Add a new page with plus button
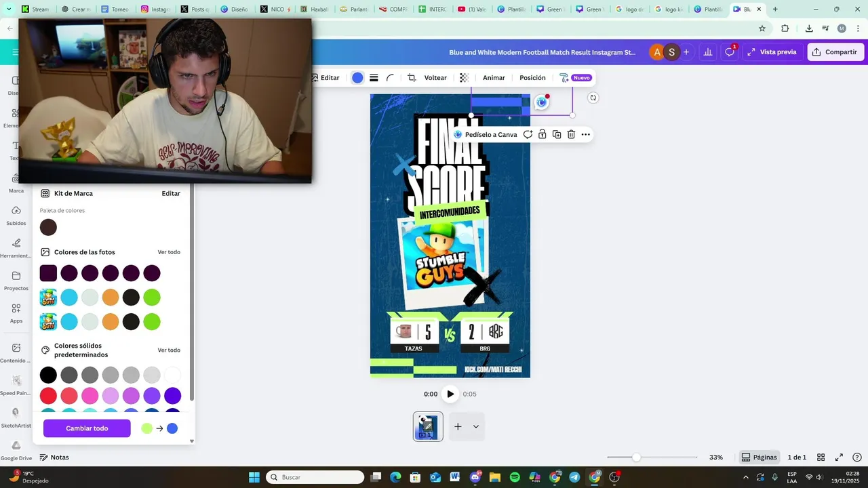The height and width of the screenshot is (488, 868). (458, 426)
